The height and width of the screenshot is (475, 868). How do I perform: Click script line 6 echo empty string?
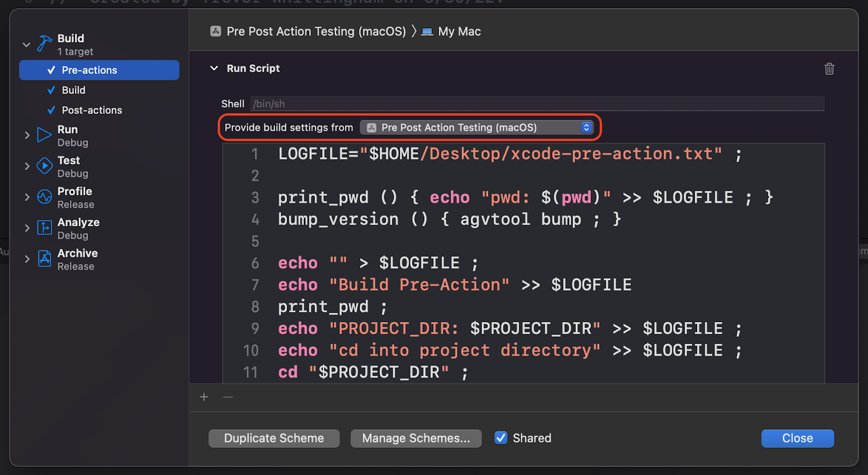[x=379, y=263]
